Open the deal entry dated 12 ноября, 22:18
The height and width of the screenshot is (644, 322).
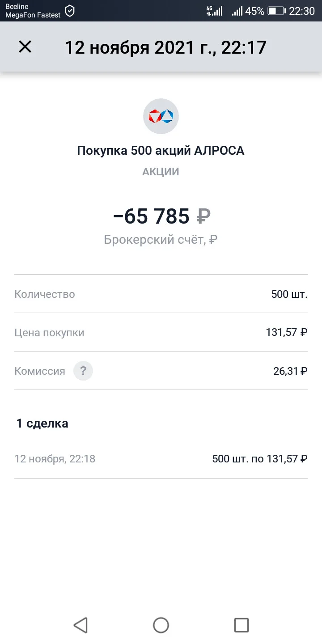tap(161, 459)
